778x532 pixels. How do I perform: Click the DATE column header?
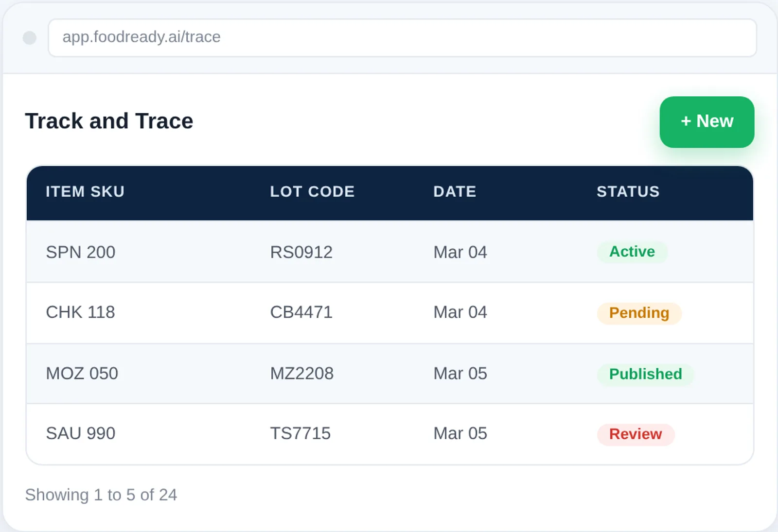coord(455,191)
